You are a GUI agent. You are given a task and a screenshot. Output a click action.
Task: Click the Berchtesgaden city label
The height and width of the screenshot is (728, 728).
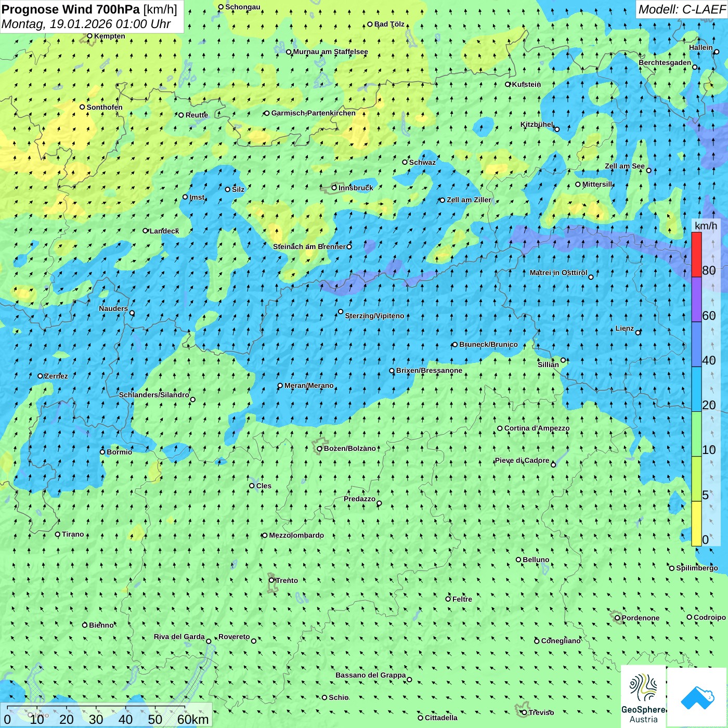(x=665, y=62)
